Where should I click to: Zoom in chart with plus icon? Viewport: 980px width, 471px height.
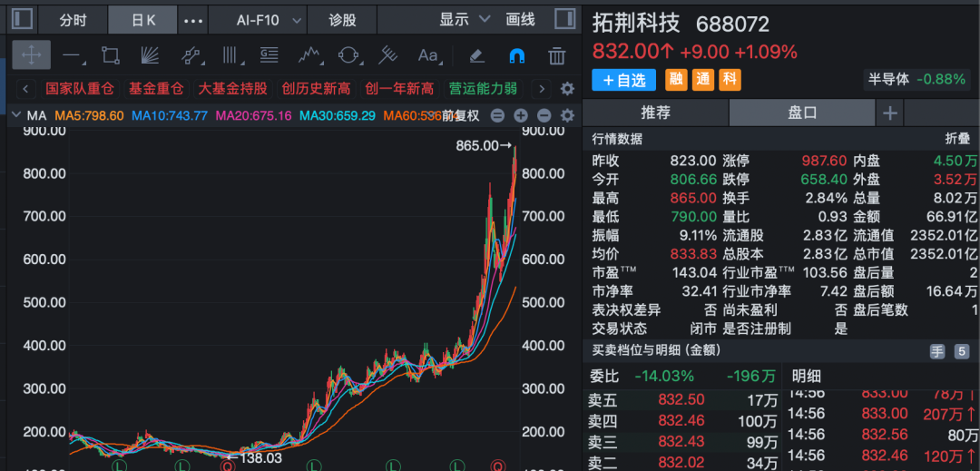pyautogui.click(x=521, y=115)
